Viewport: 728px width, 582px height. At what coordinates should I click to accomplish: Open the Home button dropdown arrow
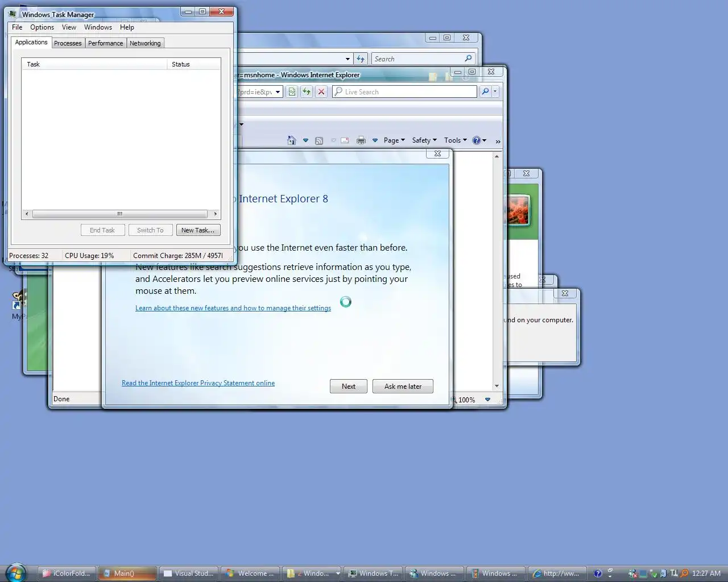click(x=305, y=140)
